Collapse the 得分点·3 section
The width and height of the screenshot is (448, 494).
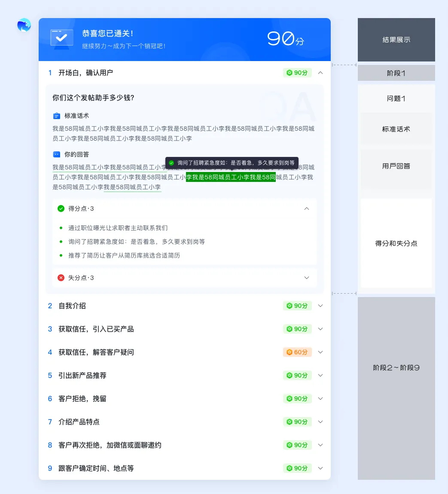307,209
